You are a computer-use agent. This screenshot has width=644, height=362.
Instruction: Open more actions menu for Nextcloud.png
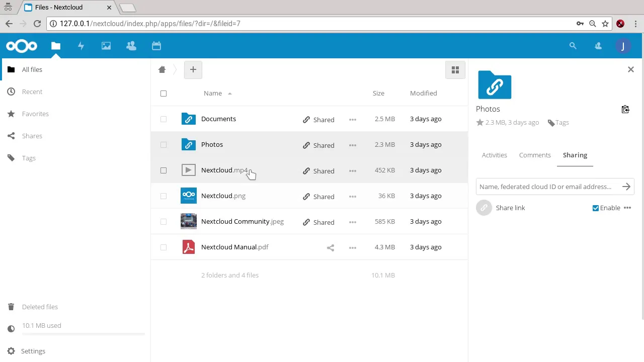tap(353, 197)
